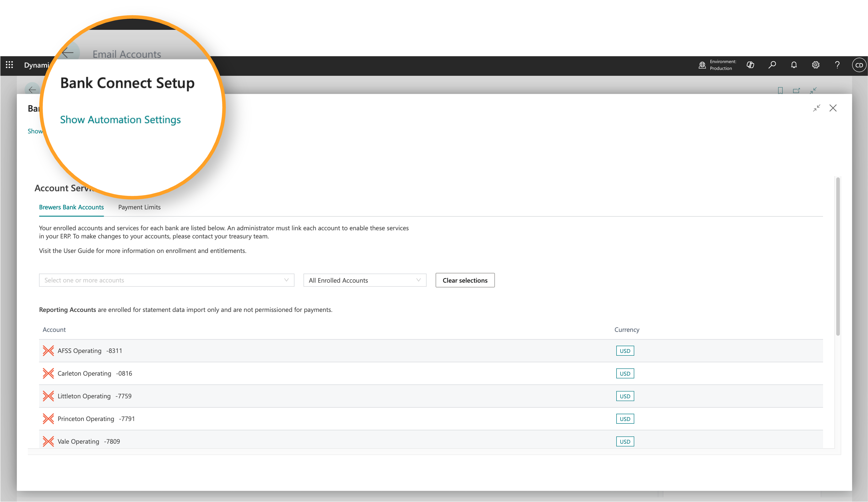The width and height of the screenshot is (868, 502).
Task: Click Show Automation Settings link
Action: [x=120, y=120]
